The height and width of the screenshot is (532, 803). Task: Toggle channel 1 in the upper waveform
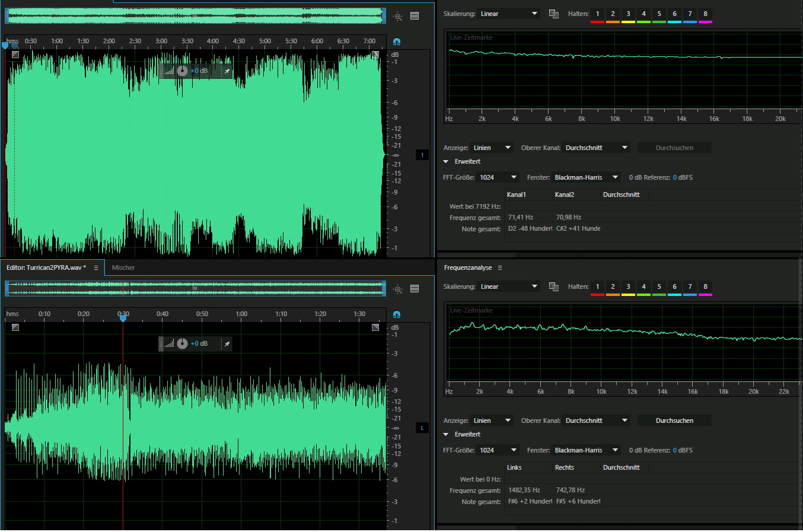(422, 155)
